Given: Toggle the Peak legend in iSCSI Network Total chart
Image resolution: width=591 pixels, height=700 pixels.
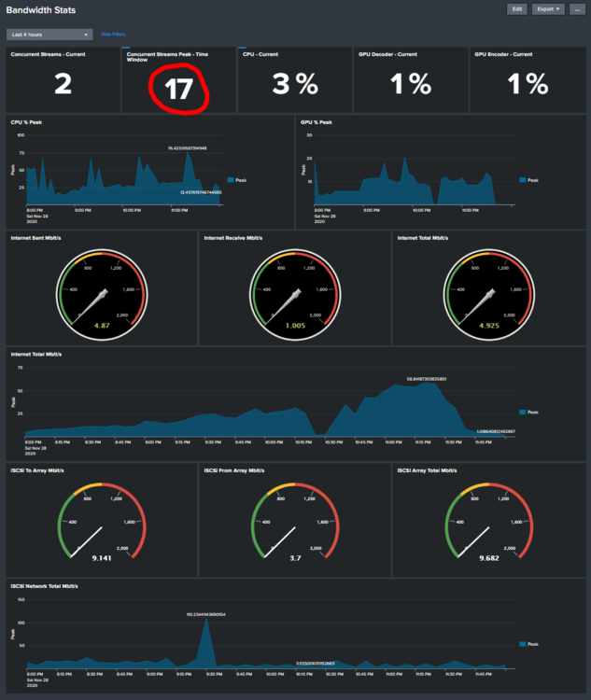Looking at the screenshot, I should (x=528, y=644).
